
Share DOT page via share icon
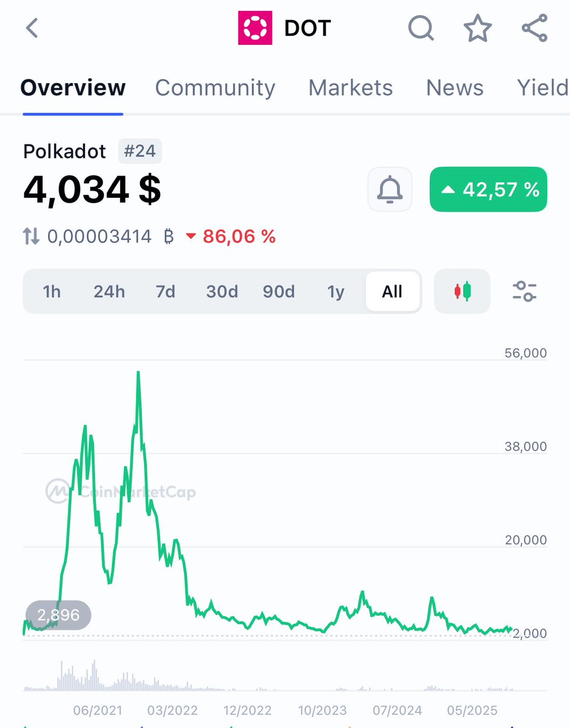pos(535,28)
